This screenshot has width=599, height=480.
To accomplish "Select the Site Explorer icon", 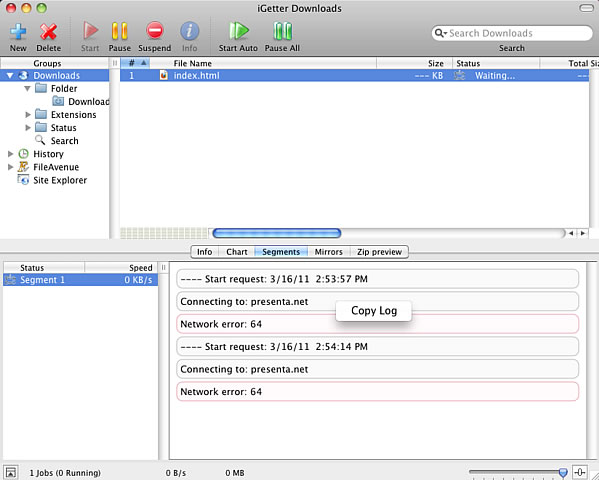I will pyautogui.click(x=23, y=180).
